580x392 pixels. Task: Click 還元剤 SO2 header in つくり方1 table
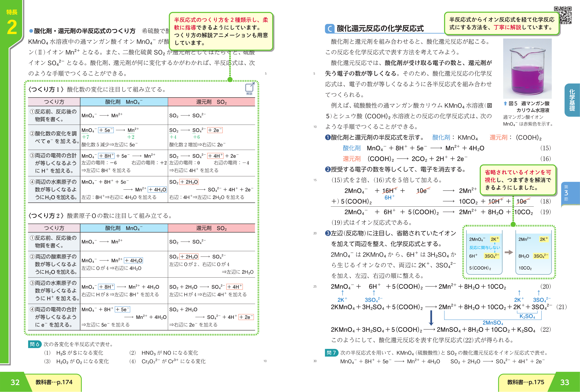click(x=211, y=102)
